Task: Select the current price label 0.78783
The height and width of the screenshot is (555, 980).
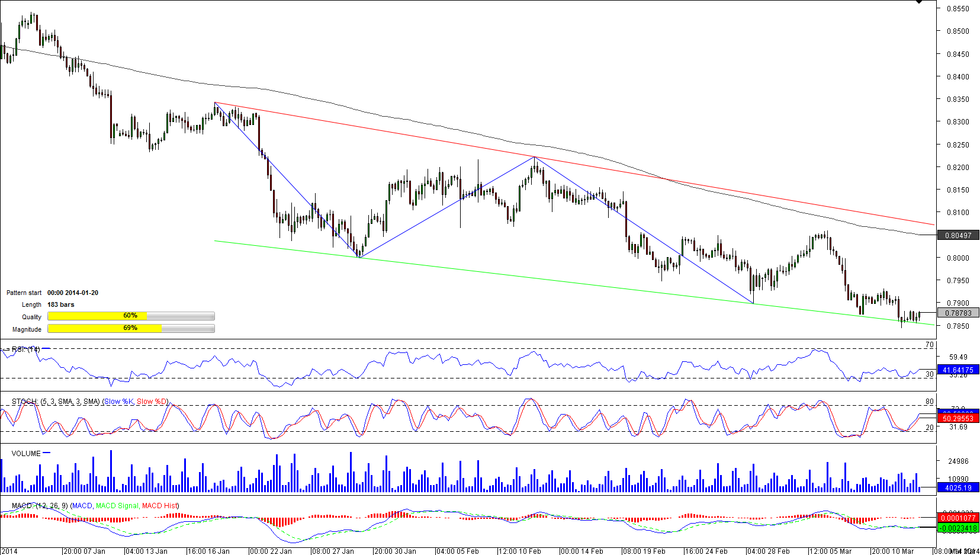Action: click(957, 313)
